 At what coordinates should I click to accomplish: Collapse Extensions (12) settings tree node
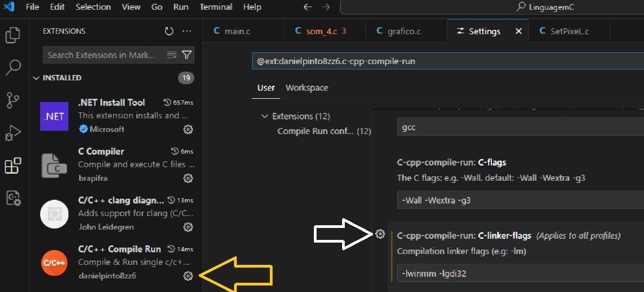click(x=264, y=116)
